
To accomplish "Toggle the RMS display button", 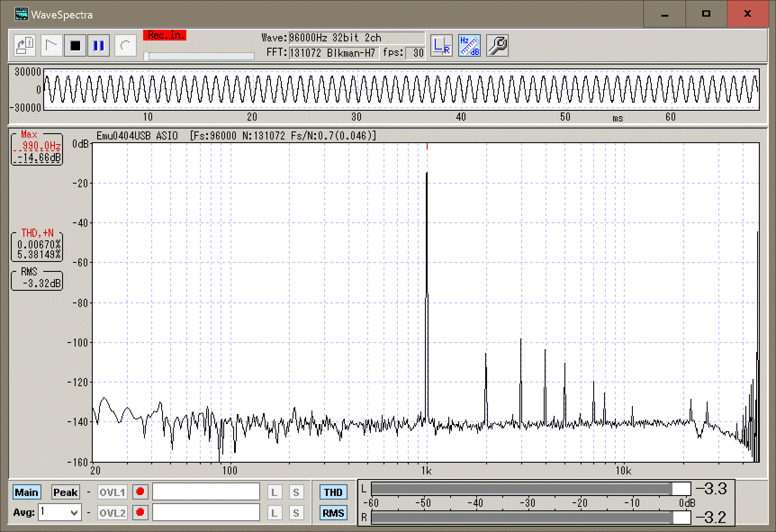I will (334, 513).
